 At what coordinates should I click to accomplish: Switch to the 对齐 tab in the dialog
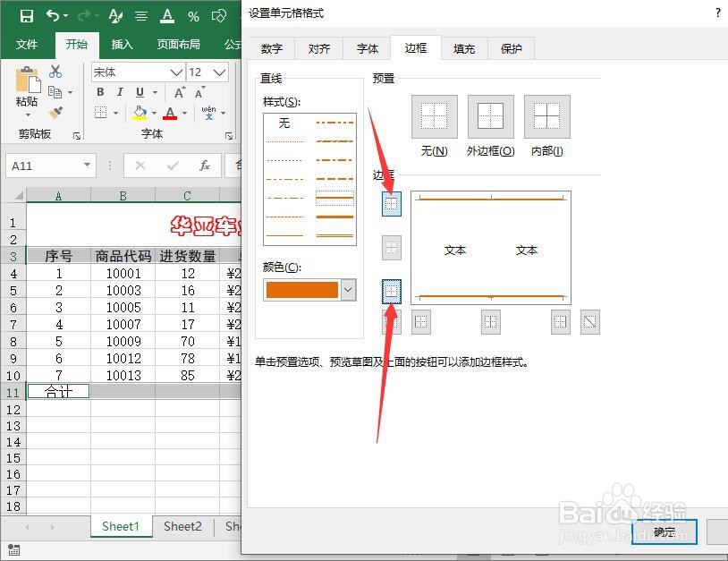(x=319, y=48)
